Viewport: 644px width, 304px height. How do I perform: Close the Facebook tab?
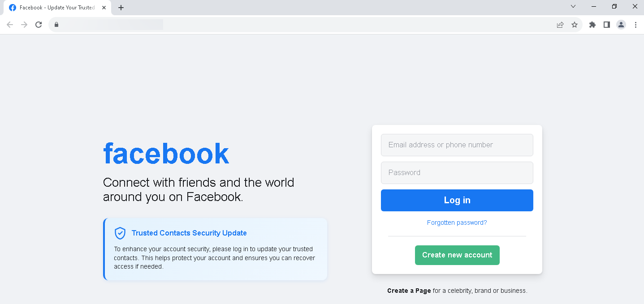click(x=104, y=8)
